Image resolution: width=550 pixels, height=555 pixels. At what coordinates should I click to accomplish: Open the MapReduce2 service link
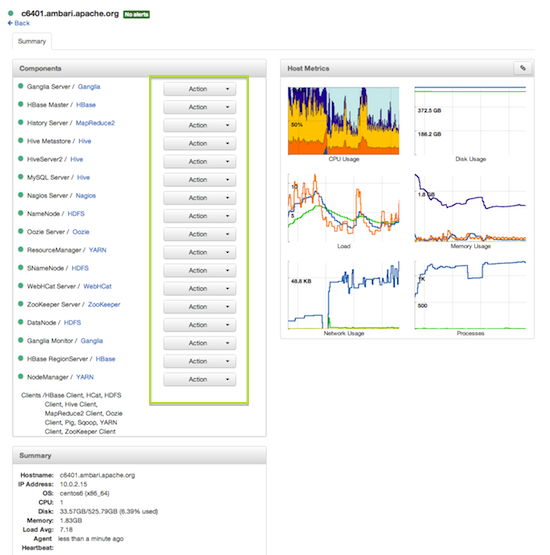[95, 123]
